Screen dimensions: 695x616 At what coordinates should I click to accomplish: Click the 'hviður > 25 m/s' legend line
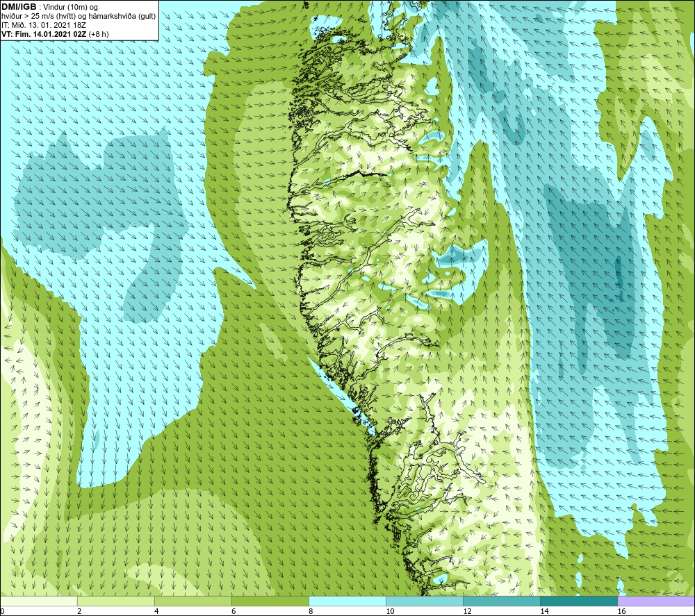click(79, 16)
